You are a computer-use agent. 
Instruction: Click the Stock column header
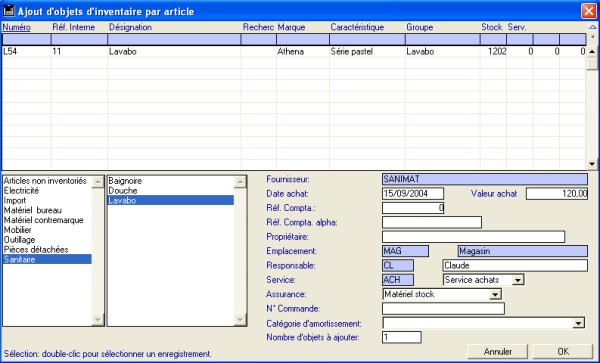[492, 27]
